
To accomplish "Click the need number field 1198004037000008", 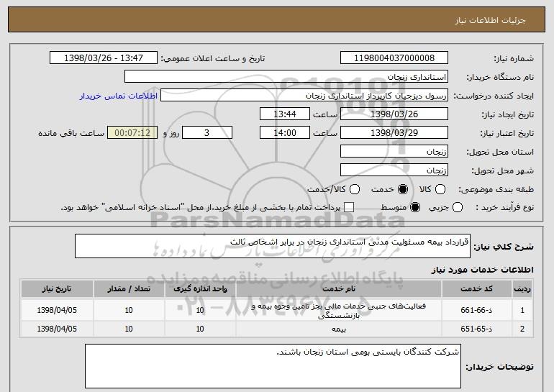I will (394, 58).
